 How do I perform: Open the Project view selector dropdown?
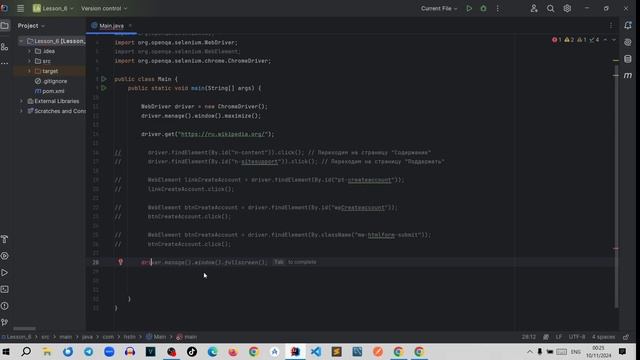(x=31, y=26)
